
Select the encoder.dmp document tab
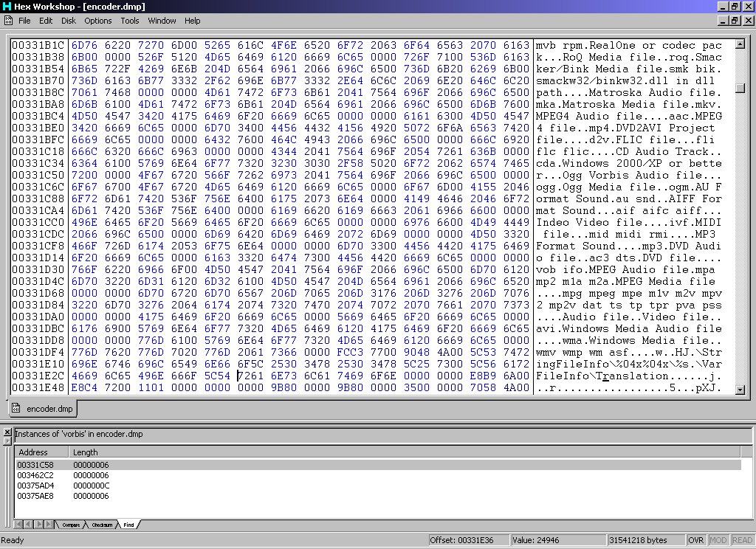tap(43, 409)
